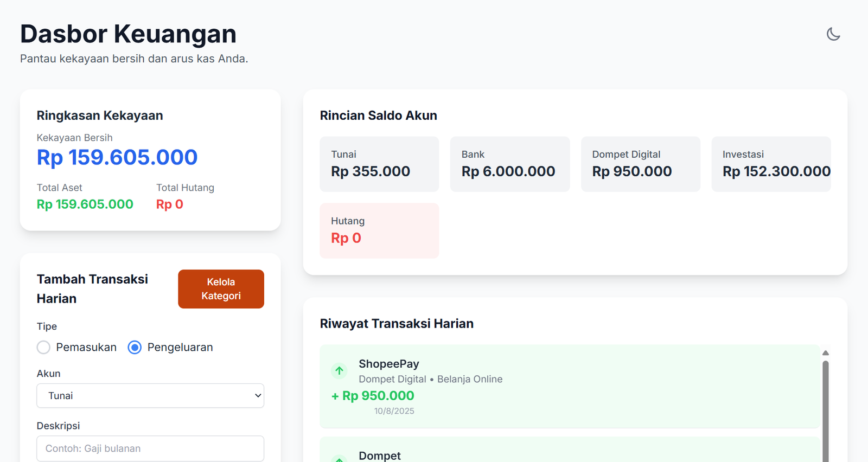Image resolution: width=868 pixels, height=462 pixels.
Task: Click the Kekayaan Bersih amount
Action: click(117, 157)
